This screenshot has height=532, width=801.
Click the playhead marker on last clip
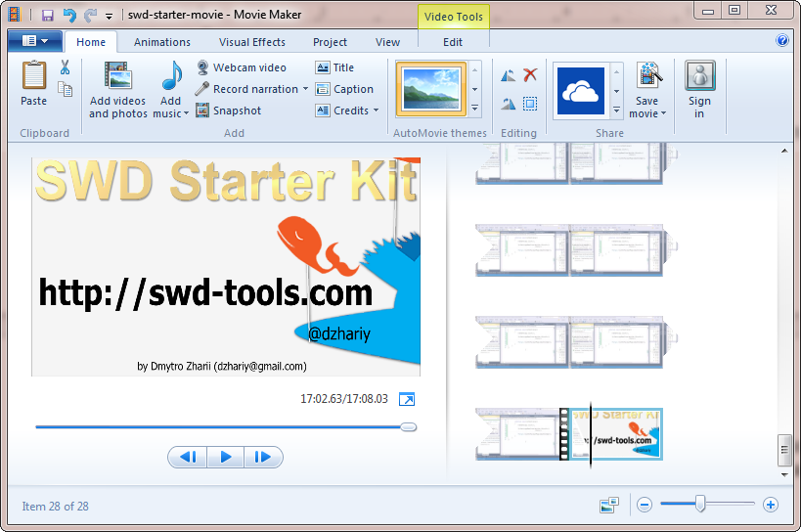point(591,435)
